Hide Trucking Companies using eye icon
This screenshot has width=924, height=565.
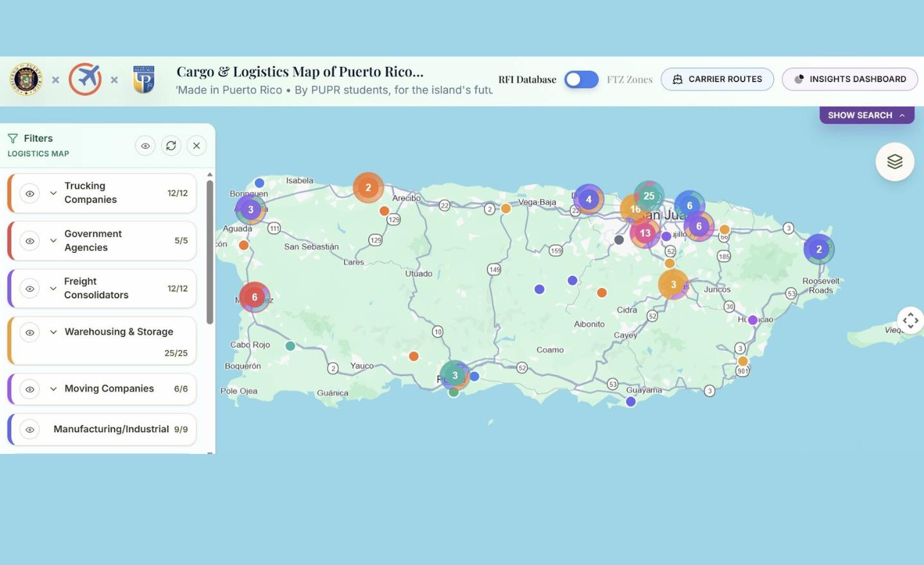click(30, 193)
